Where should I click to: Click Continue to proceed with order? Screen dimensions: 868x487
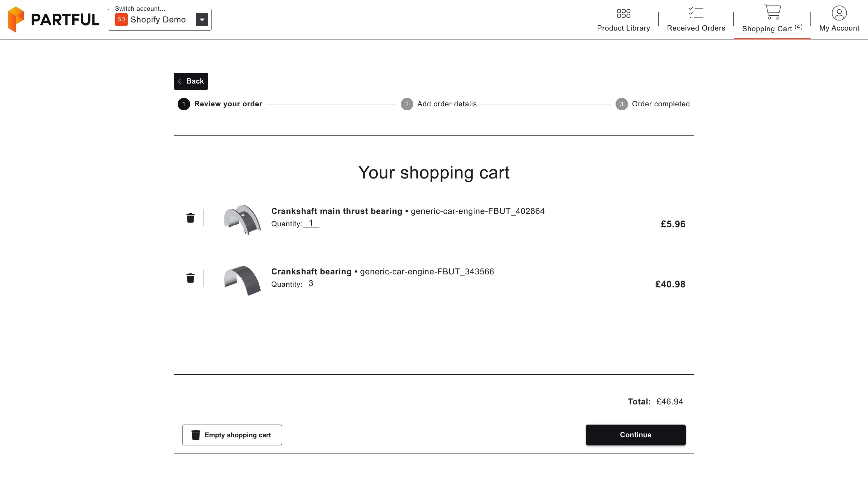click(x=635, y=435)
